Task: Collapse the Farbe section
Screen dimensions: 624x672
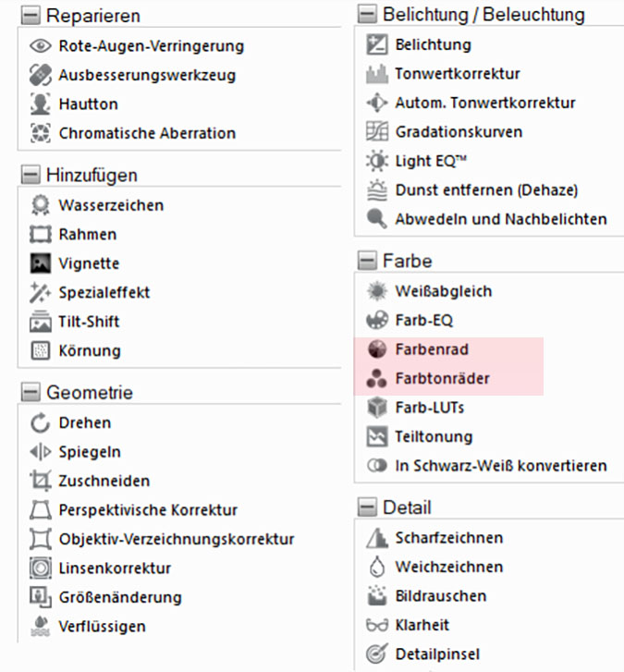Action: [x=368, y=262]
